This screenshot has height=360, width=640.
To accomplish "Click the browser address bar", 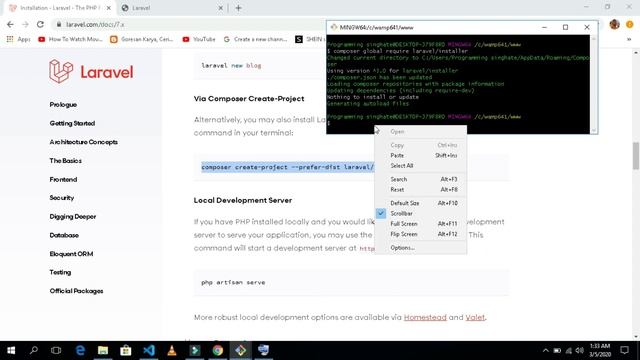I will pyautogui.click(x=188, y=24).
